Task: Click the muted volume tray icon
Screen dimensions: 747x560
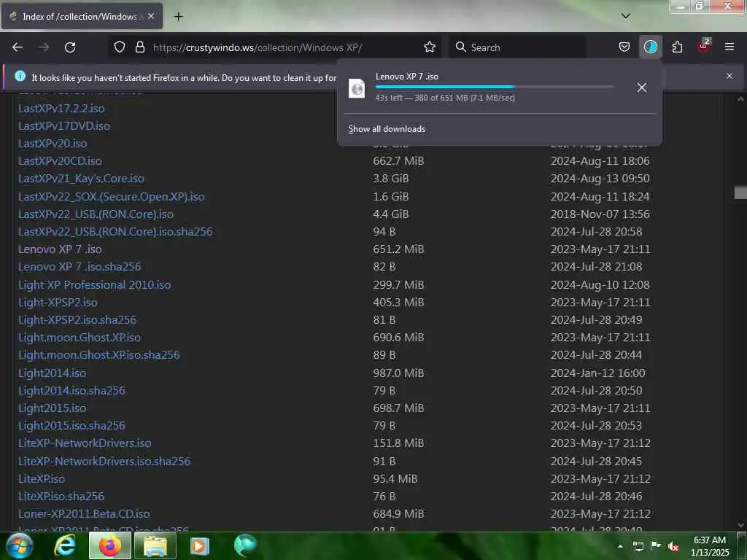Action: 673,546
